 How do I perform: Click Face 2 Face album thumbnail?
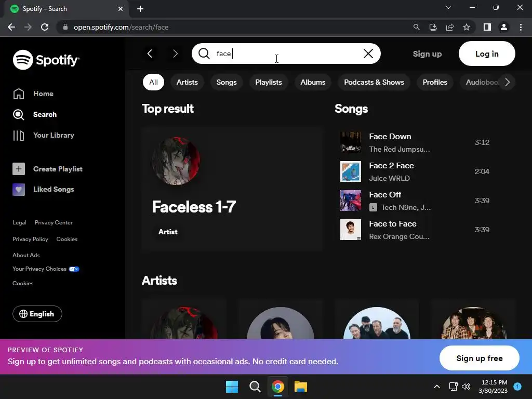[351, 171]
